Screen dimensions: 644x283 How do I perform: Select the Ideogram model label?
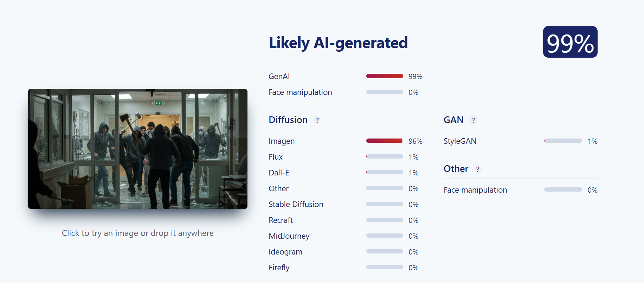click(285, 252)
